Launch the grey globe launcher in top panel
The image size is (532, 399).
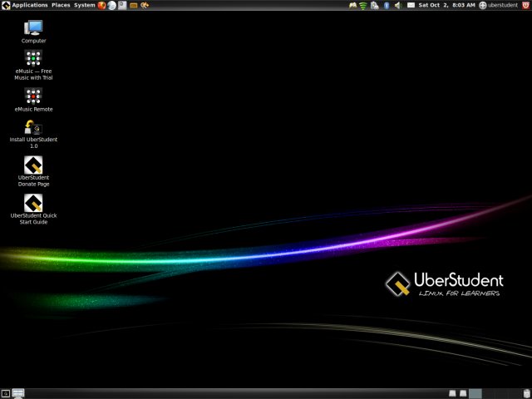pos(112,5)
